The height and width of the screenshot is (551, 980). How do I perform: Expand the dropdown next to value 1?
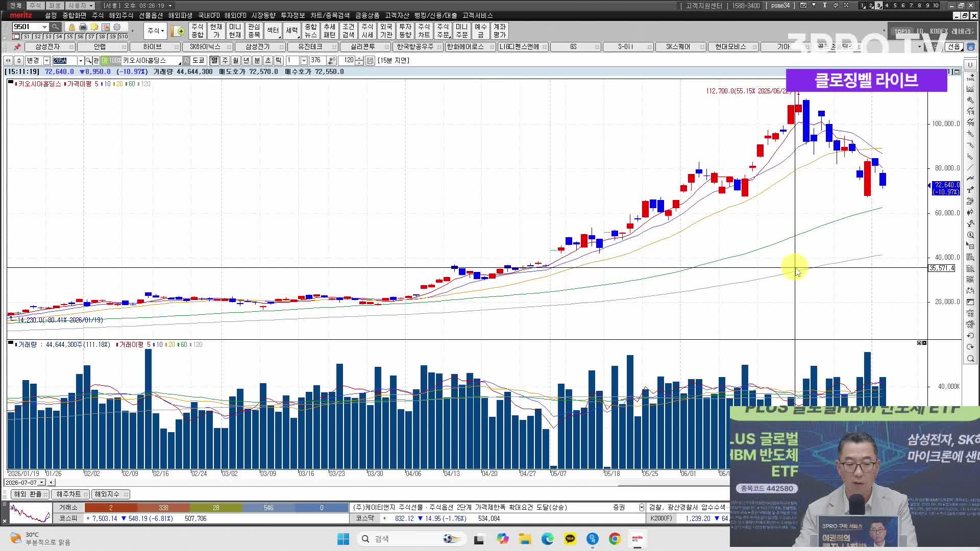[304, 60]
